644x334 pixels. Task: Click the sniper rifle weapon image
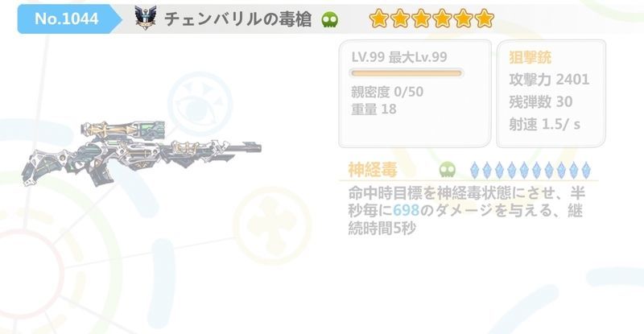click(142, 152)
